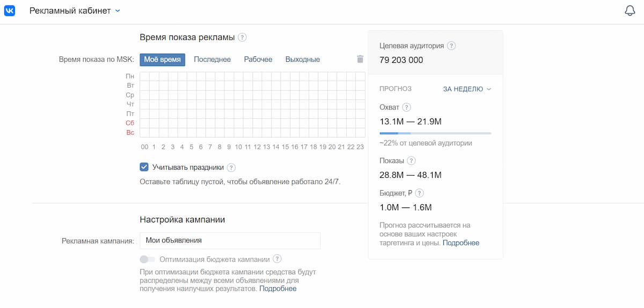
Task: Click the VK logo icon
Action: click(10, 11)
